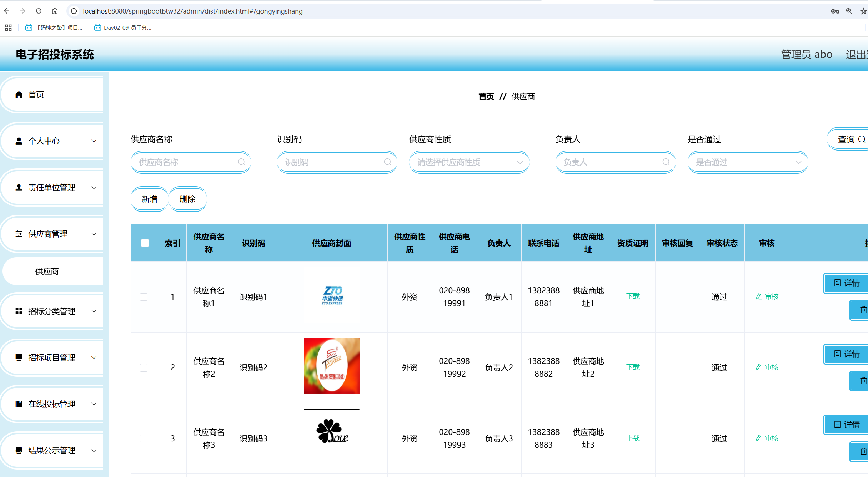
Task: Click the 新增 button
Action: [149, 199]
